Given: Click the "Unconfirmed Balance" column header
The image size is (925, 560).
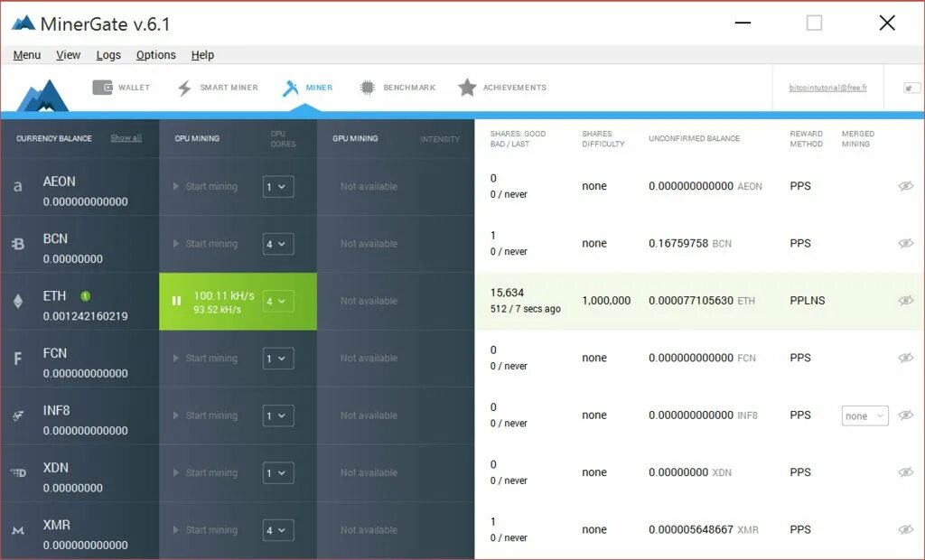Looking at the screenshot, I should click(x=694, y=139).
